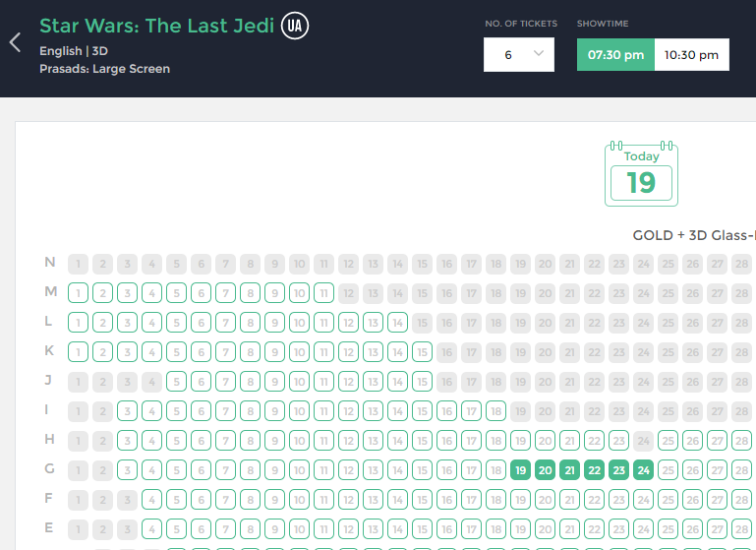The height and width of the screenshot is (550, 756).
Task: Deselect chosen seat 22 in row G
Action: (x=595, y=470)
